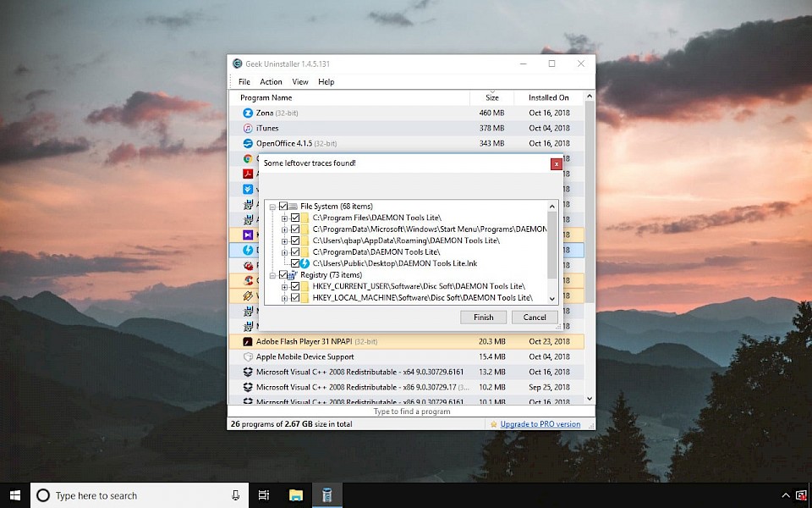
Task: Click the iTunes music note icon
Action: click(248, 128)
